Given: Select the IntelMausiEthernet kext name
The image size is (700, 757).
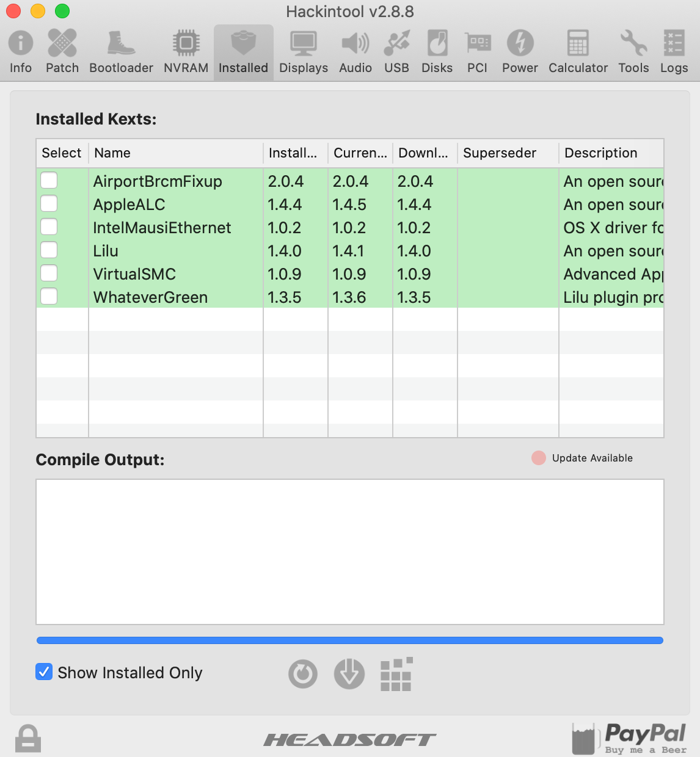Looking at the screenshot, I should [x=162, y=228].
